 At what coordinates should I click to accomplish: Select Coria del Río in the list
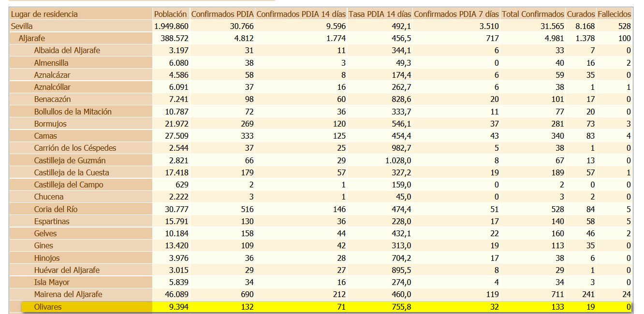click(56, 209)
